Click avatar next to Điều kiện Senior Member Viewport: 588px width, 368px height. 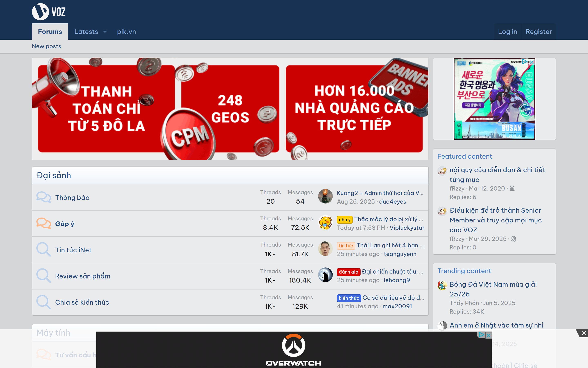tap(442, 211)
